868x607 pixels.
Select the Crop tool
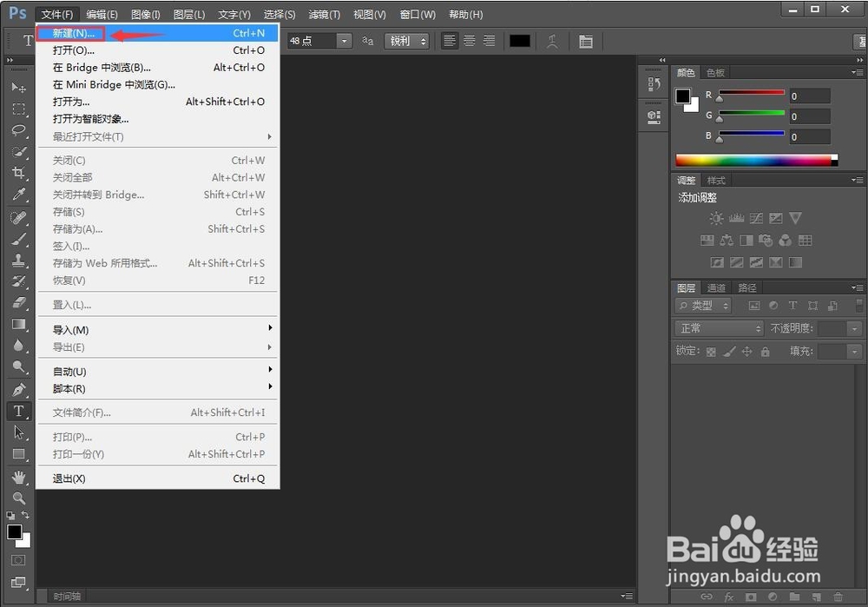coord(19,173)
